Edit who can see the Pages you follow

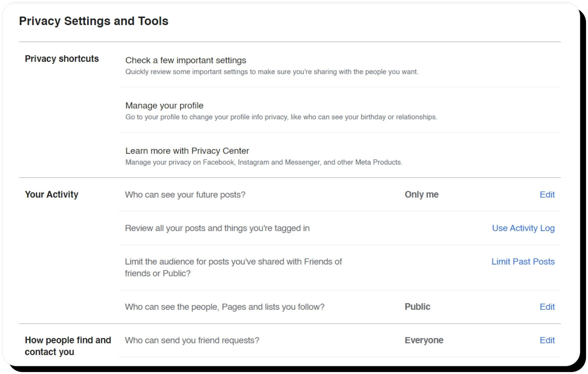[x=547, y=307]
